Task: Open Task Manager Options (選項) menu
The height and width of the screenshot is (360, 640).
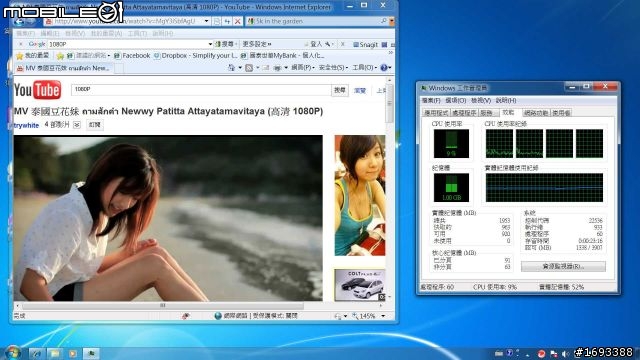Action: tap(456, 100)
